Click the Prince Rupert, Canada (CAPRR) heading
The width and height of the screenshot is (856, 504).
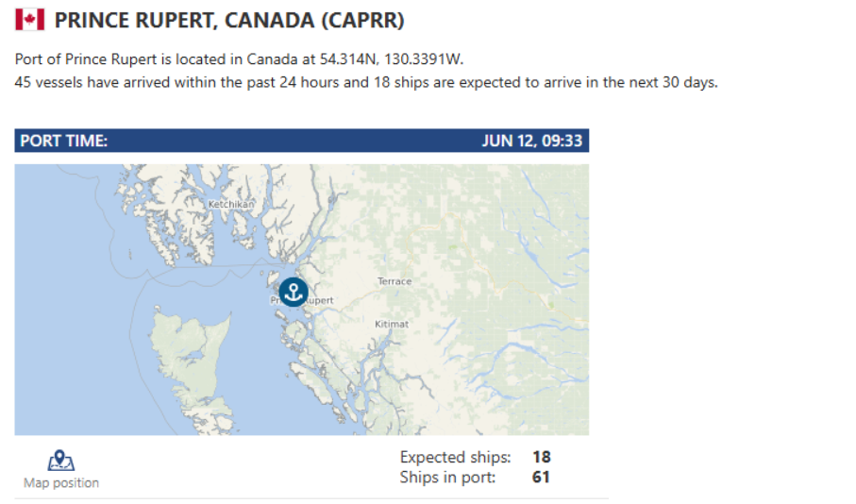click(229, 20)
